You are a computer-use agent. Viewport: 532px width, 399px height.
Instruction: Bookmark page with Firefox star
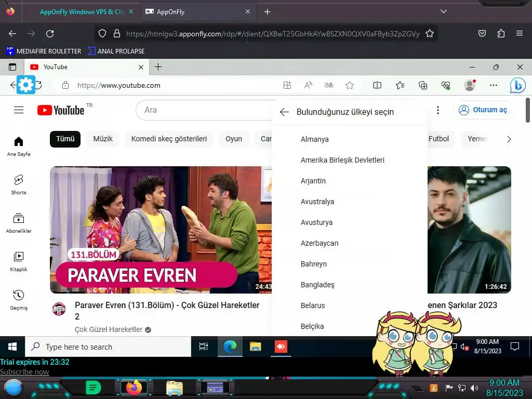[x=430, y=34]
